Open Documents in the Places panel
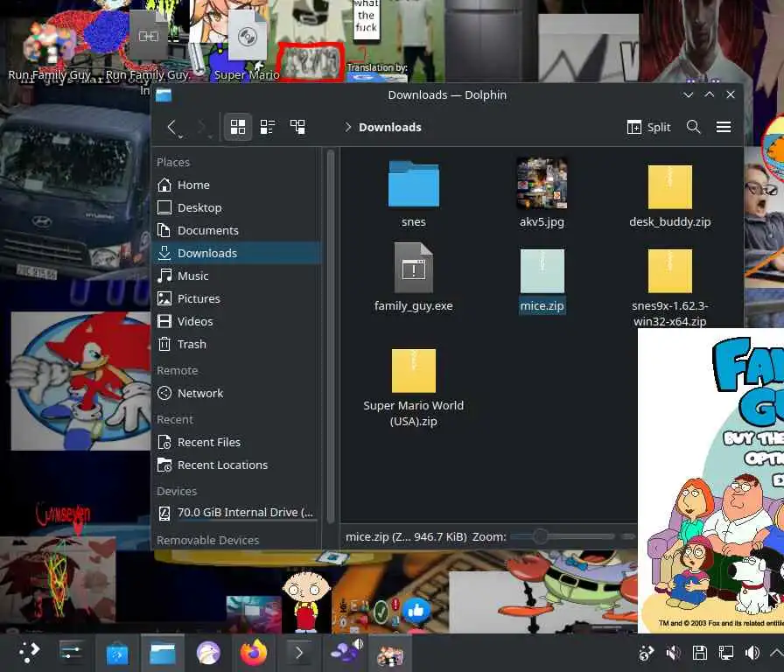 (236, 230)
